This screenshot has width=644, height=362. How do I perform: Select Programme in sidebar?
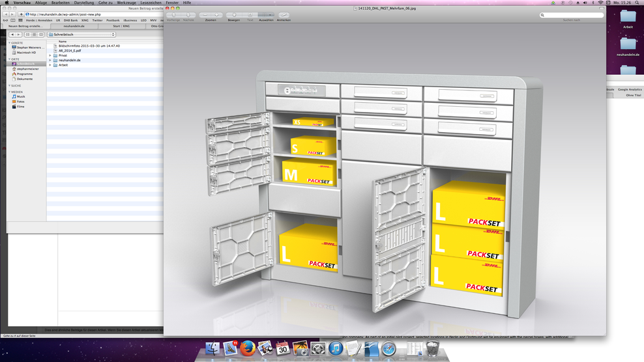coord(26,74)
